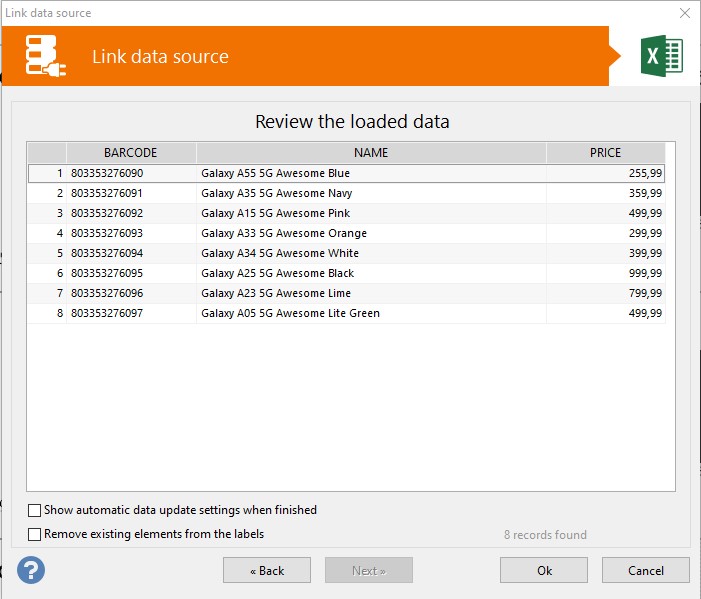
Task: Enable Show automatic data update settings checkbox
Action: coord(34,510)
